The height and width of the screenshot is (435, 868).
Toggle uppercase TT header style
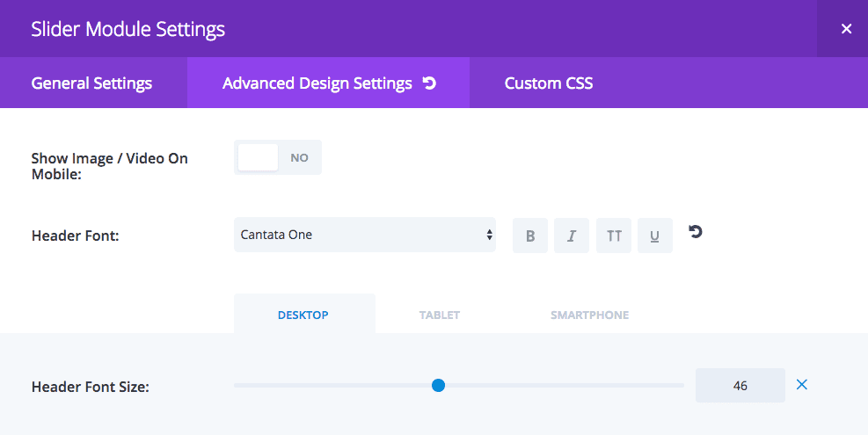click(x=614, y=236)
